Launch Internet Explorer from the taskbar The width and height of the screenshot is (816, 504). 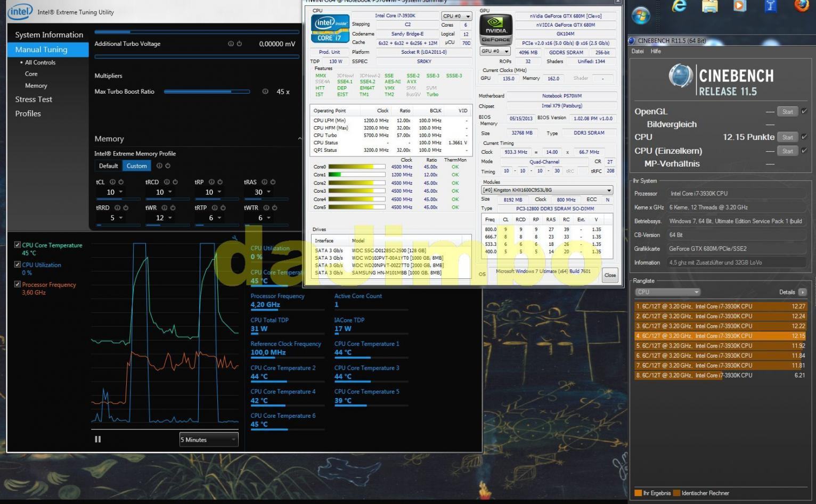coord(679,6)
